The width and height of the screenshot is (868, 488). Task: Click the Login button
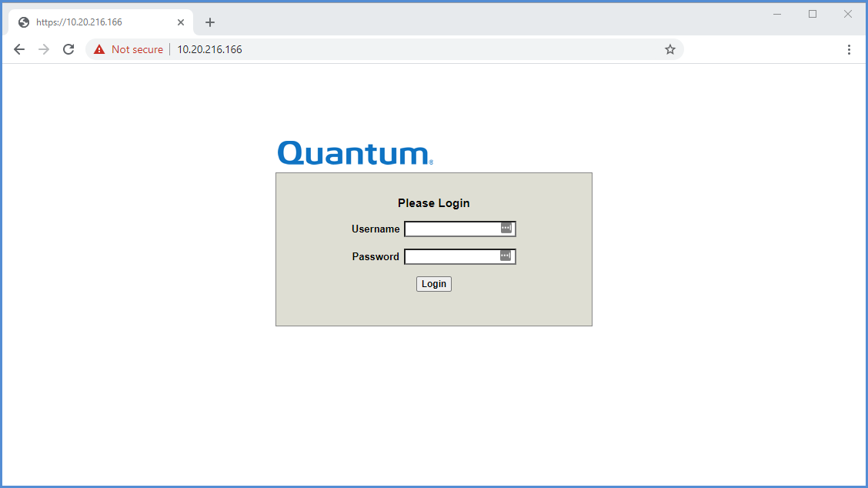tap(434, 283)
